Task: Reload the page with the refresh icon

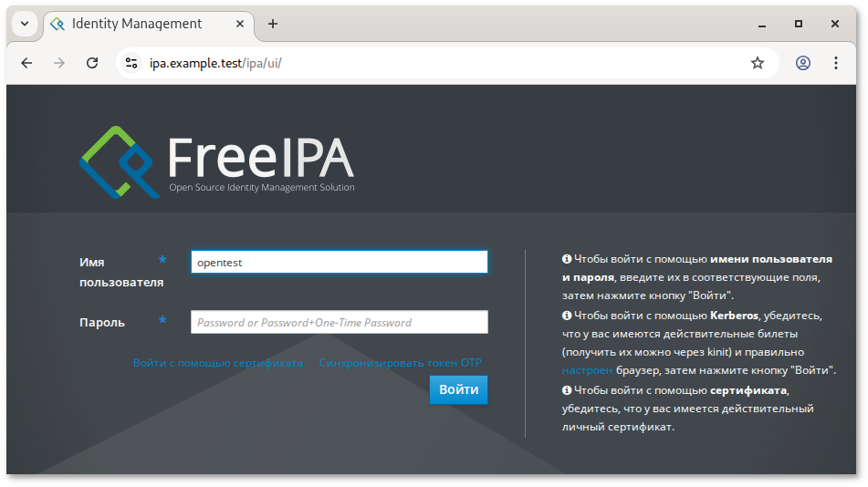Action: (92, 63)
